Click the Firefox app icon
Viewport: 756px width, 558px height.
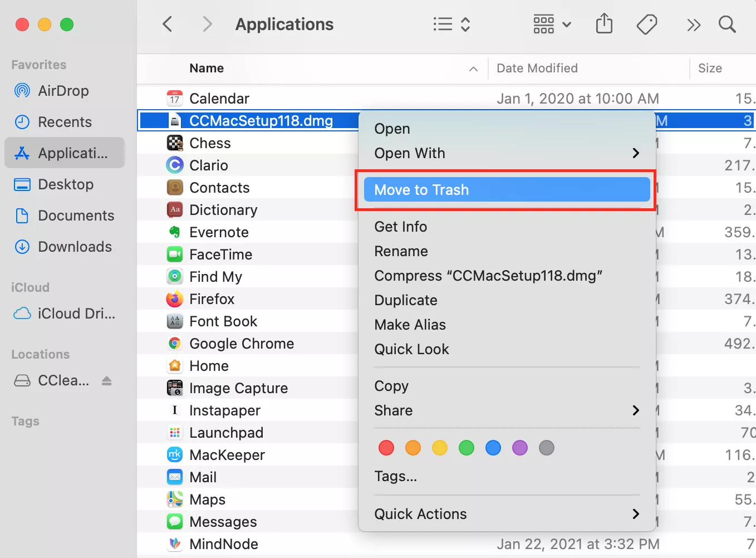click(x=175, y=298)
